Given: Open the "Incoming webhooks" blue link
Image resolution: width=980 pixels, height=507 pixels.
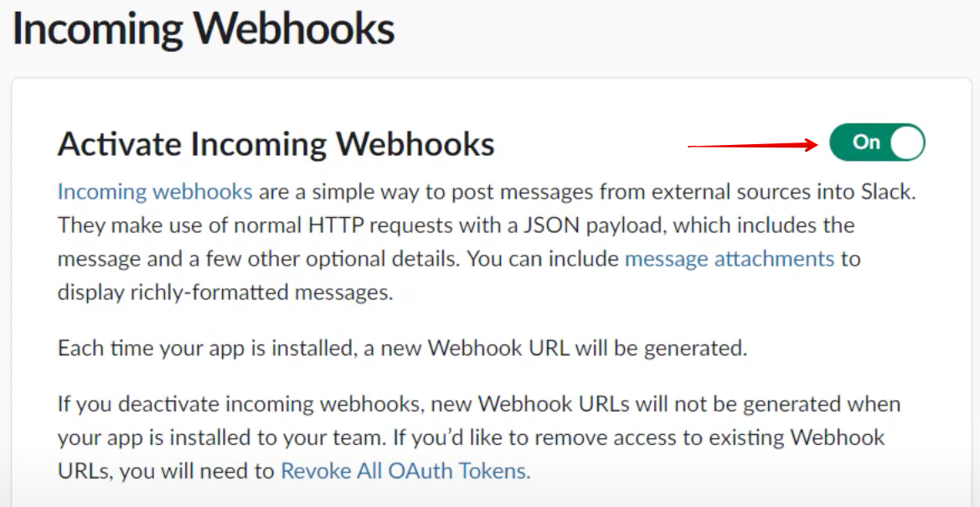Looking at the screenshot, I should point(155,191).
